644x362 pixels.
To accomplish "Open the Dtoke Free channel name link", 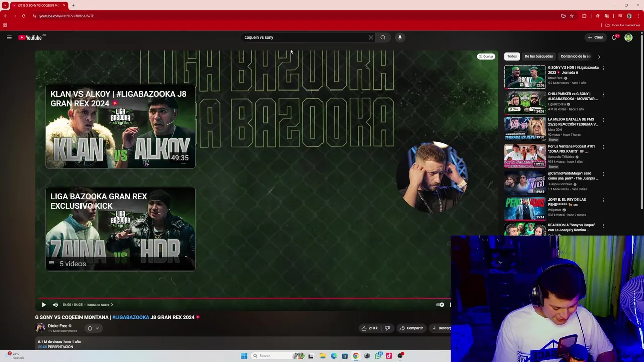I will [57, 326].
